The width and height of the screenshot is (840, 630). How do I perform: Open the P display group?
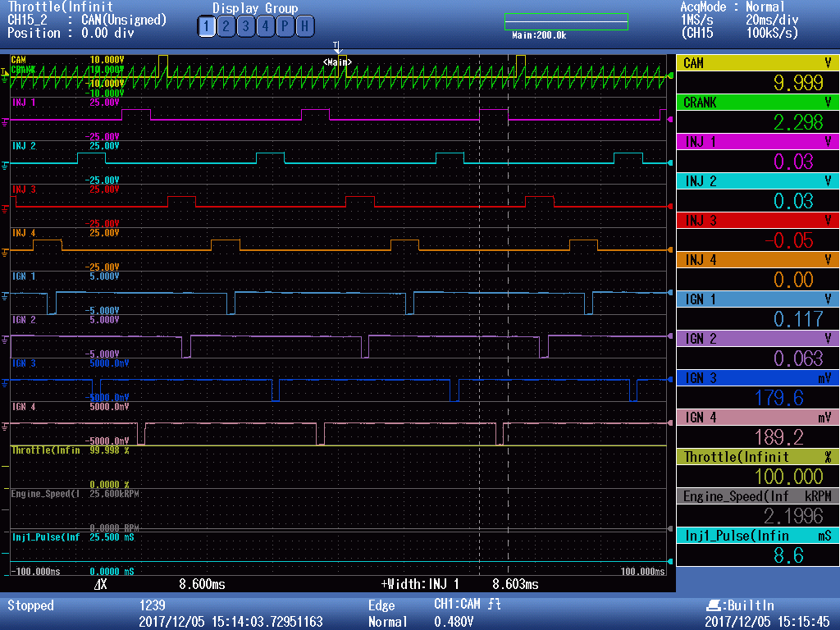(285, 26)
